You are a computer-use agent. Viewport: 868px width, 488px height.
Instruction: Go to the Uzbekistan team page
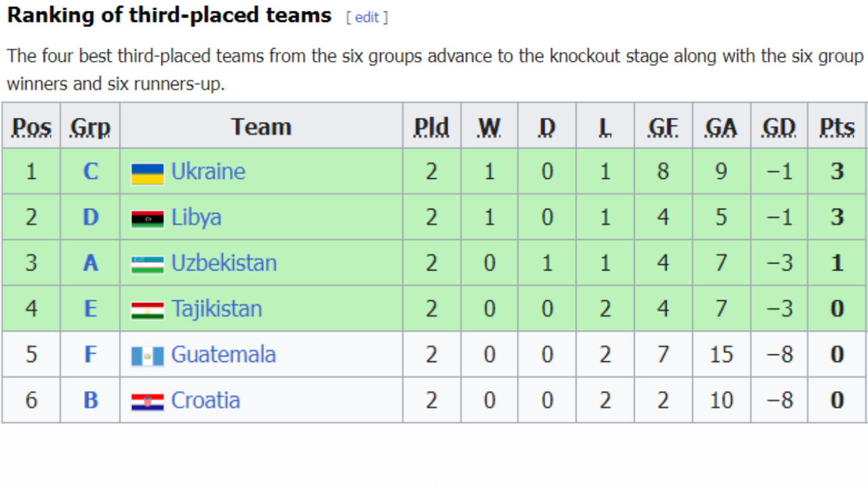224,263
